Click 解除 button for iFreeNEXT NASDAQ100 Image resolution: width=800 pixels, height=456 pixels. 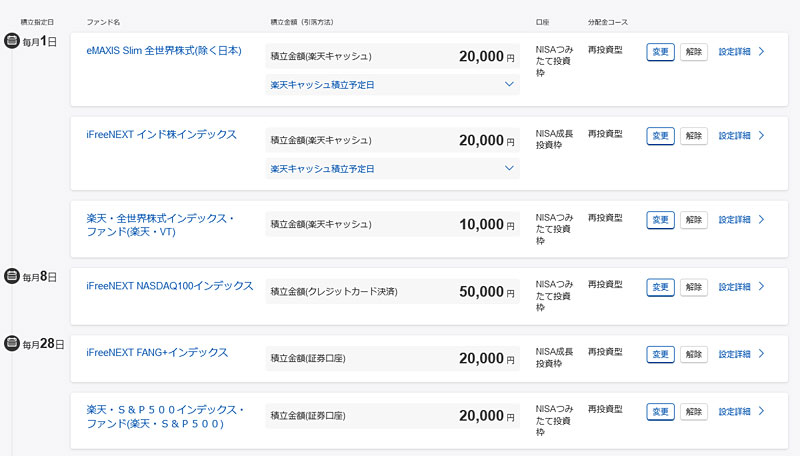694,287
